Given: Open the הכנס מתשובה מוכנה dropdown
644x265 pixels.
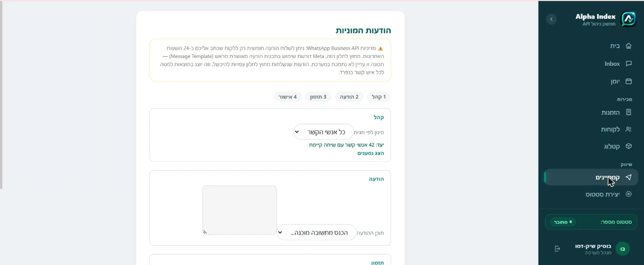Looking at the screenshot, I should (316, 232).
